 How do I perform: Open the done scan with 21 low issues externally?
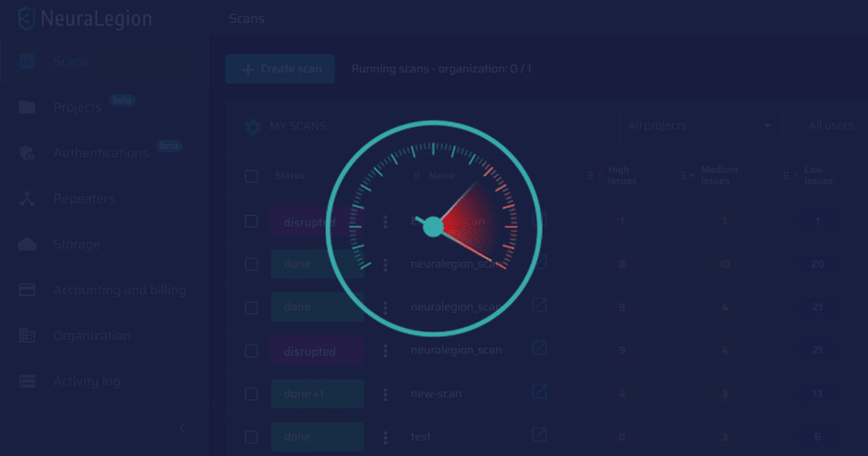(539, 304)
